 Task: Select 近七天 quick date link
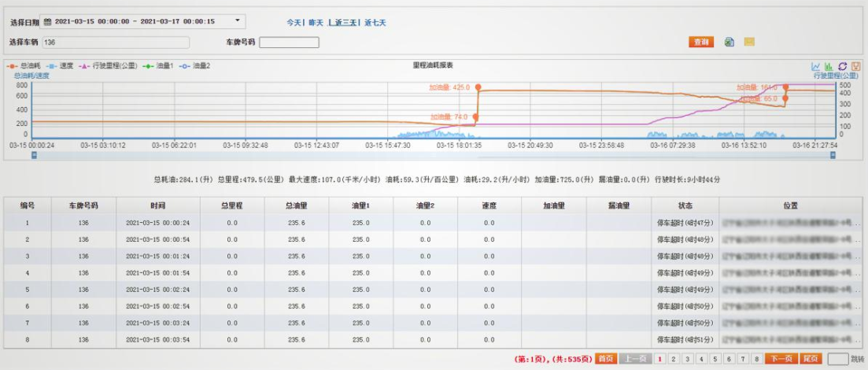[375, 23]
